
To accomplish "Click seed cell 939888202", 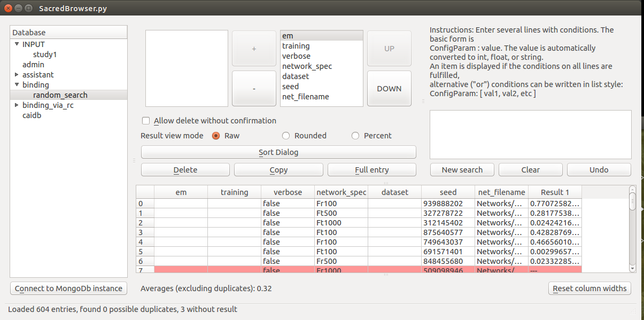I will click(x=448, y=204).
